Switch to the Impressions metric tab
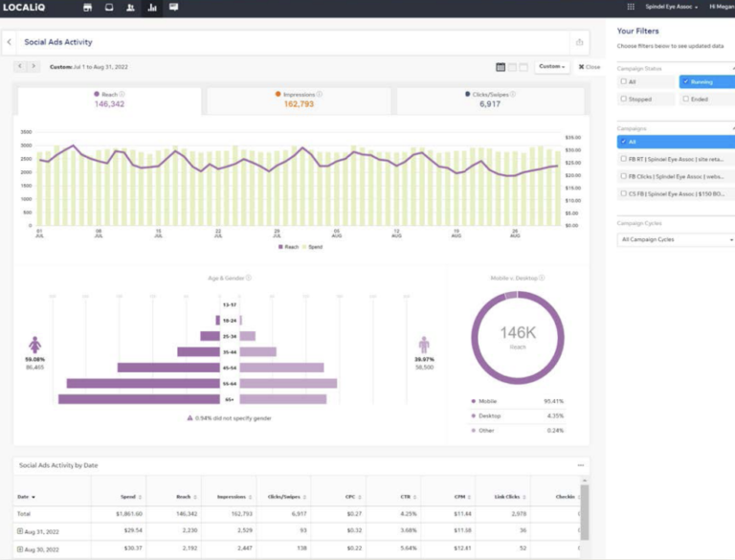This screenshot has width=735, height=560. click(x=299, y=100)
